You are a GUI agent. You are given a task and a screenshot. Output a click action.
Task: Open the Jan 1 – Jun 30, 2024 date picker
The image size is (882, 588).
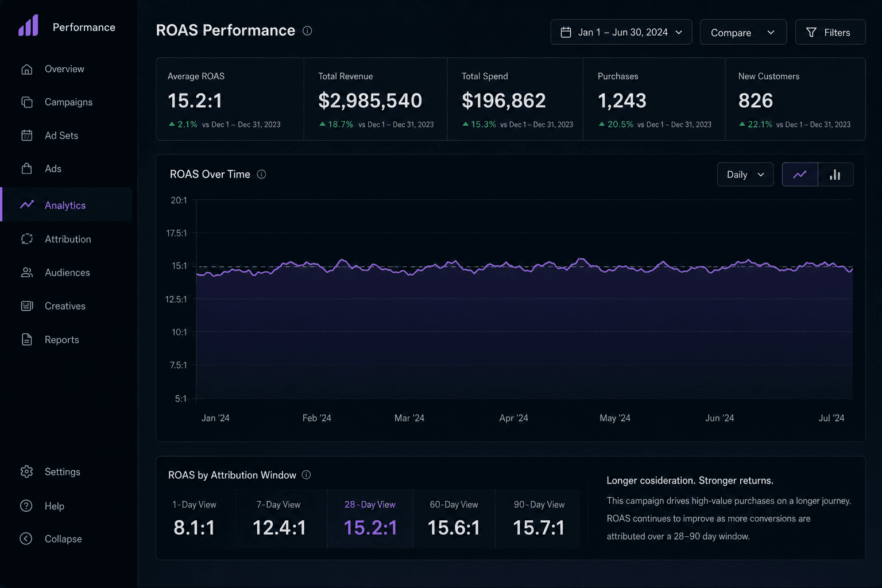[x=621, y=32]
